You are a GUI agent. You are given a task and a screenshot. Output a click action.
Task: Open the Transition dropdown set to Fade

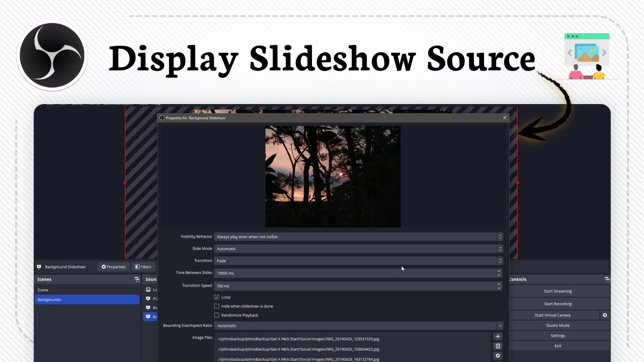coord(358,261)
